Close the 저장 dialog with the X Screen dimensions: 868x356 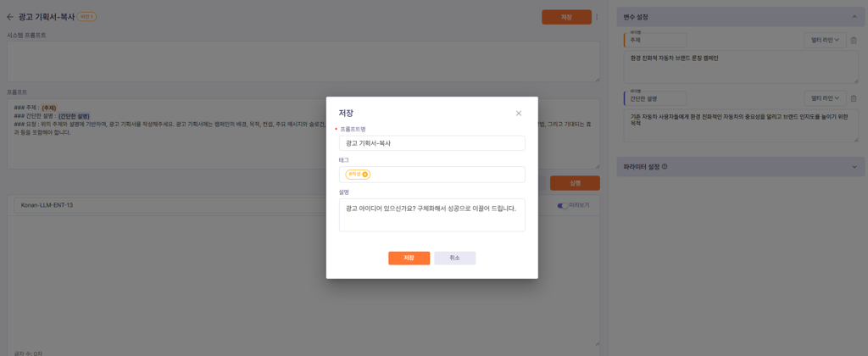[519, 113]
